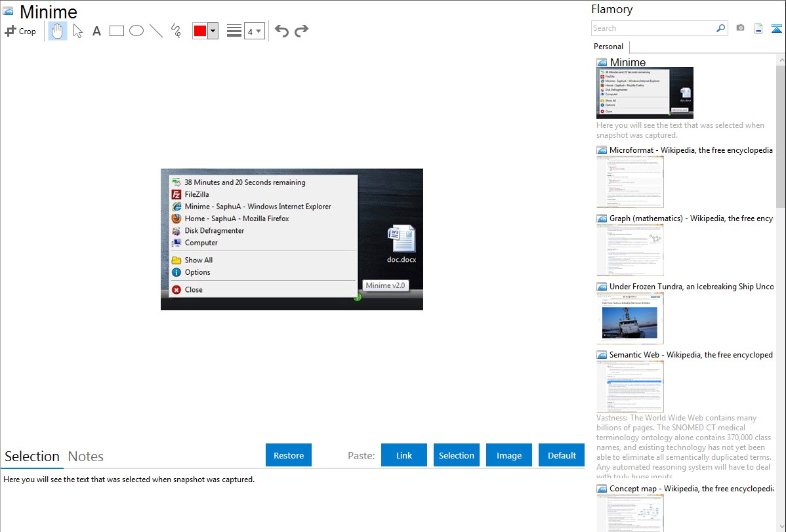Redo the last undone edit

pos(301,31)
